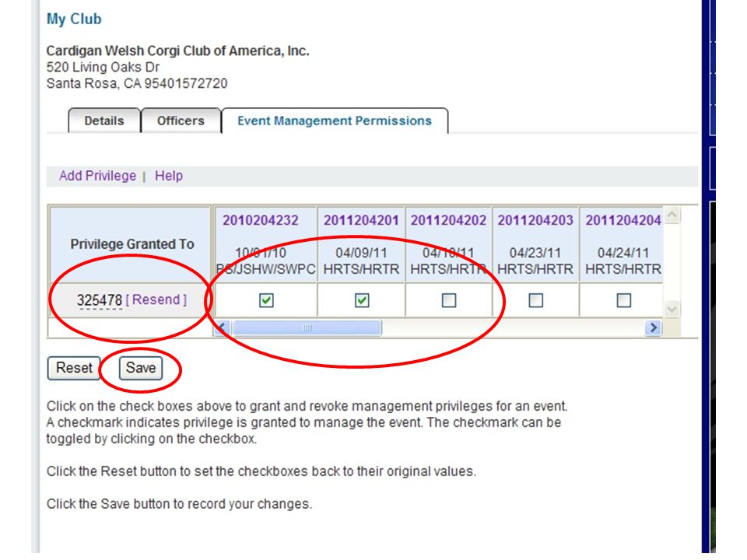Open event 2011204203 header link
Image resolution: width=747 pixels, height=560 pixels.
pos(535,220)
